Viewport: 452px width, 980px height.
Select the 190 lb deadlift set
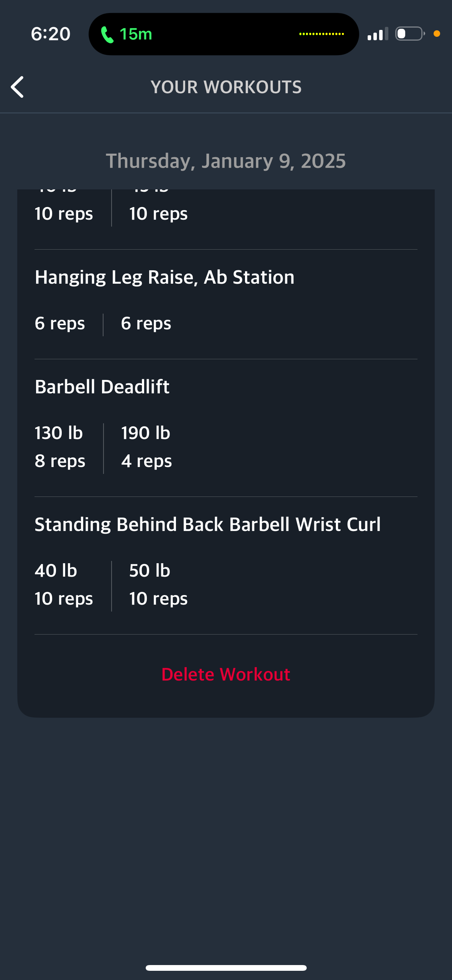(x=146, y=447)
